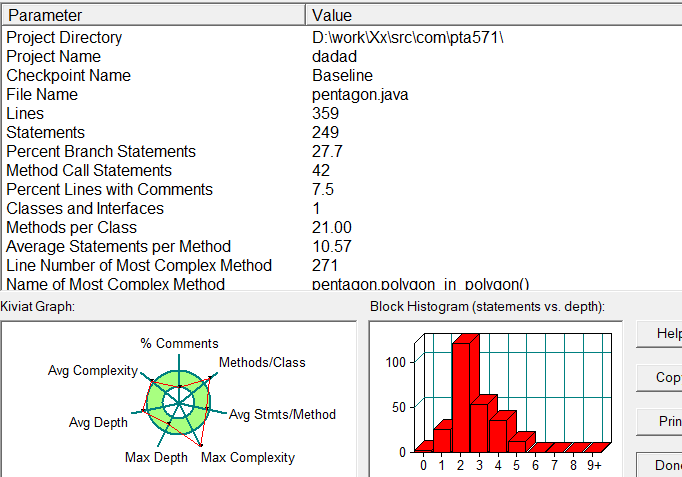Click the Avg Complexity axis label
Image resolution: width=682 pixels, height=477 pixels.
93,370
